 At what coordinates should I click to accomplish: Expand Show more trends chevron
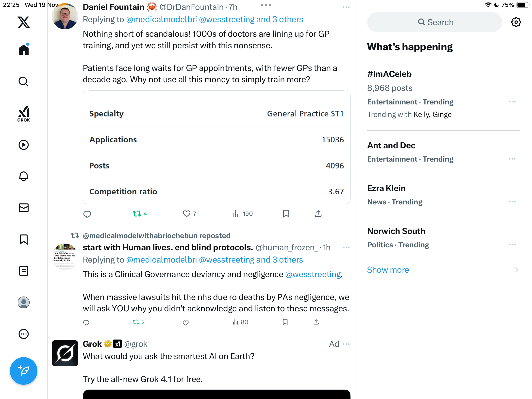pos(516,270)
